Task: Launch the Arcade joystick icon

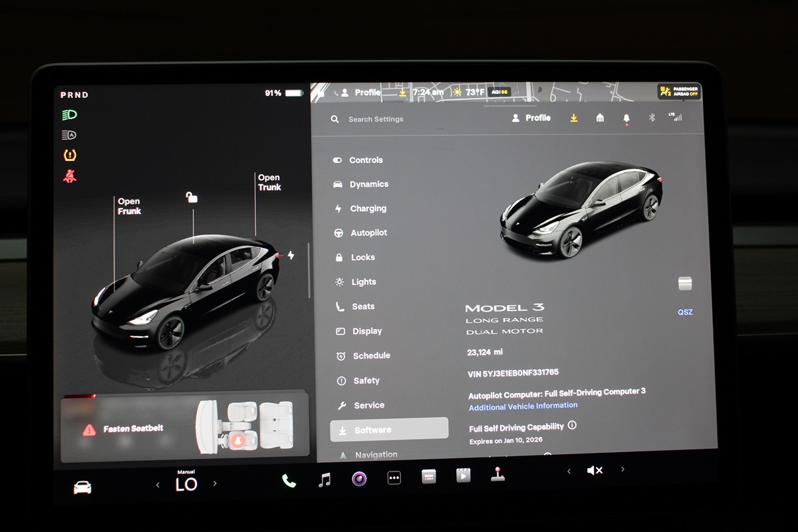Action: (497, 474)
